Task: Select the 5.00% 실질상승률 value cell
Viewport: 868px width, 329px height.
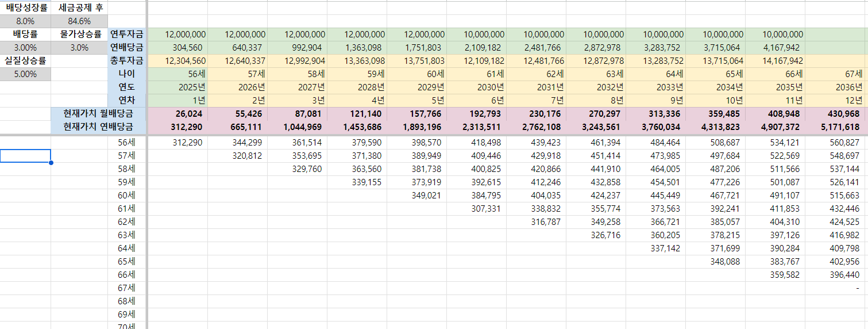Action: point(25,74)
